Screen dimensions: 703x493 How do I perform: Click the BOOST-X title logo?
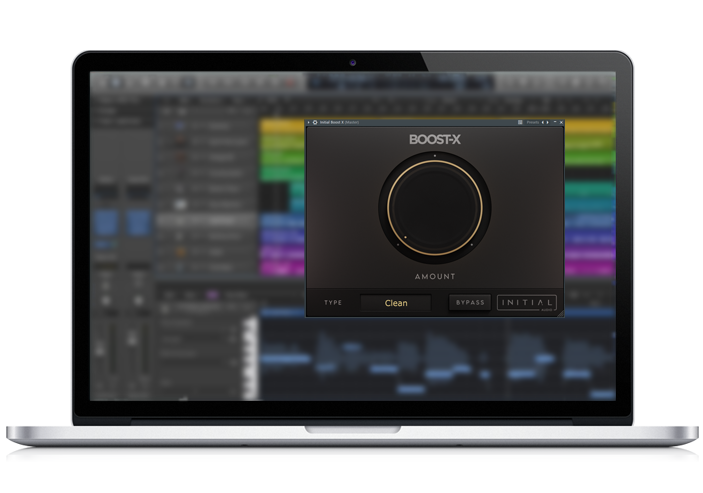click(434, 140)
